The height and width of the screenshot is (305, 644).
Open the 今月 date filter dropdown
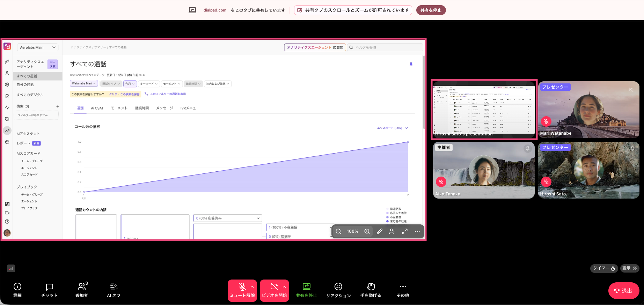pyautogui.click(x=130, y=84)
